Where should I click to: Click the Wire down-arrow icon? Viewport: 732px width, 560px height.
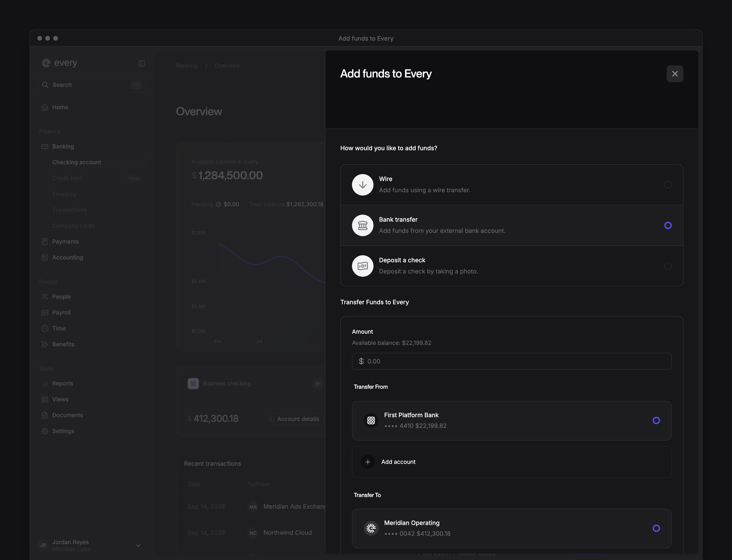tap(362, 185)
